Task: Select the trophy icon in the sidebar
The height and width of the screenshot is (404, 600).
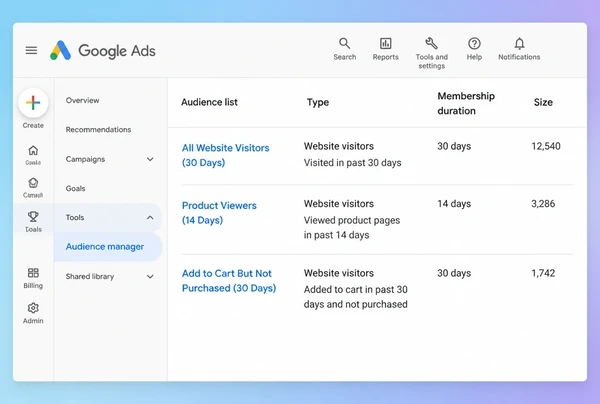Action: tap(33, 217)
